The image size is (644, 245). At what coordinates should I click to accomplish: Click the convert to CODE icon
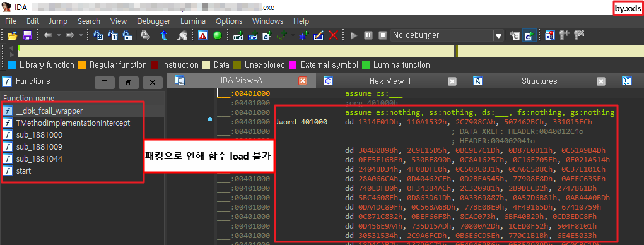(238, 35)
